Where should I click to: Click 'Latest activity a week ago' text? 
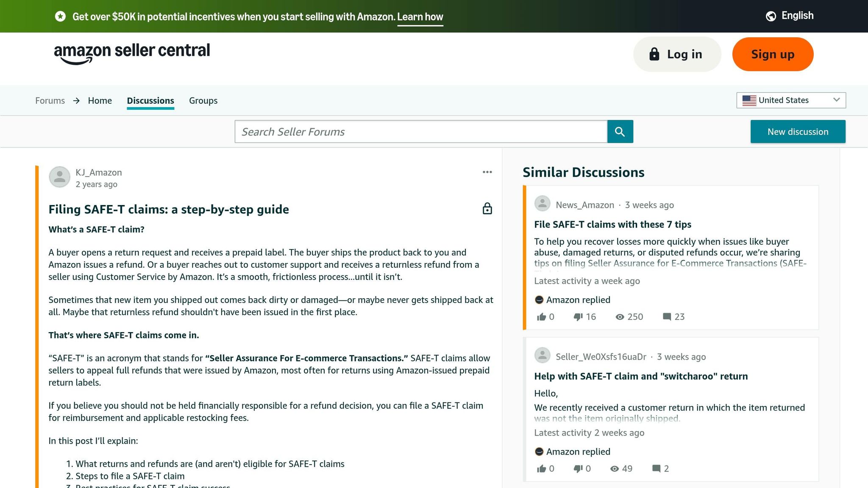click(x=587, y=281)
